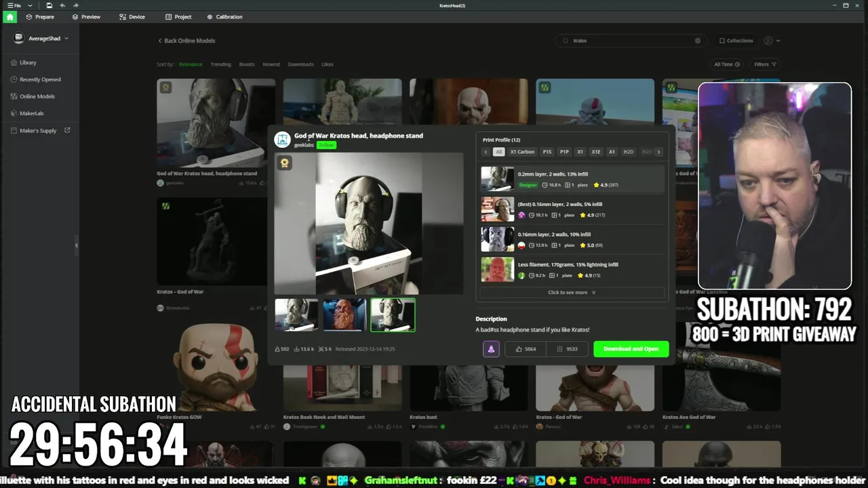Select the 0.16mm layer, 10% infill profile
The image size is (868, 488).
tap(572, 239)
